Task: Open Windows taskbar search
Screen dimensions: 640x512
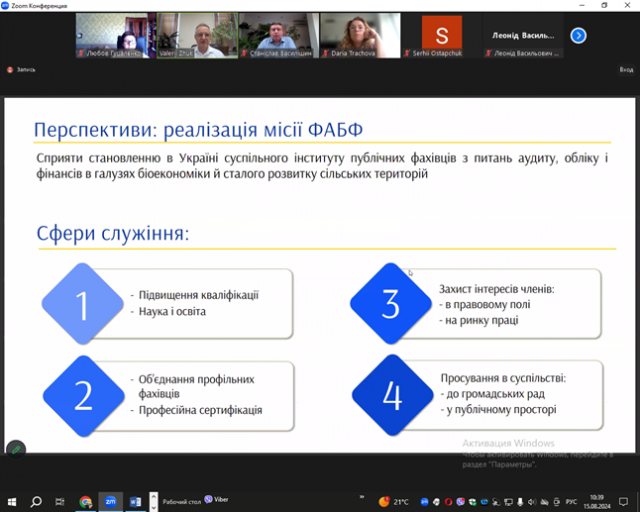Action: tap(36, 502)
